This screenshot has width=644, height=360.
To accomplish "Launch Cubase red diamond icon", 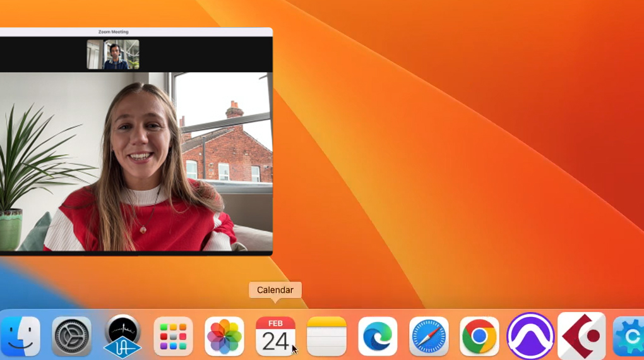I will pyautogui.click(x=581, y=336).
